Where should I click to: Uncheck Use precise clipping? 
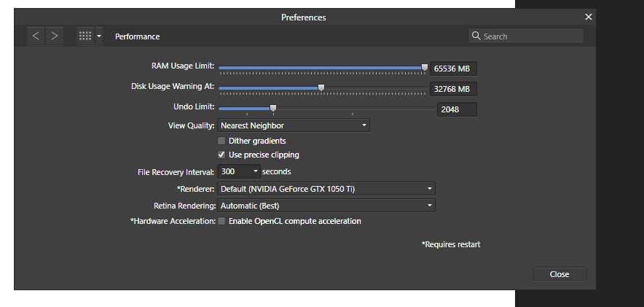pos(221,155)
